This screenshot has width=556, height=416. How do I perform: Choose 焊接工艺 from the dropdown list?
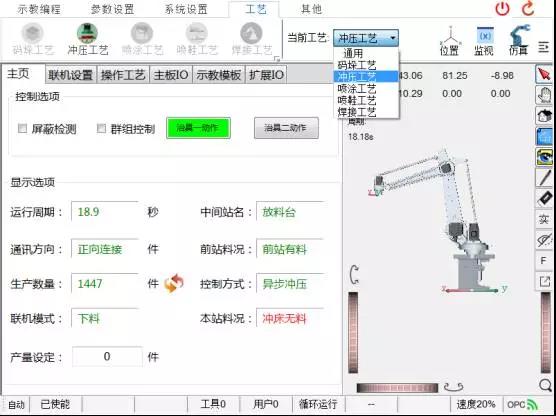pos(357,112)
